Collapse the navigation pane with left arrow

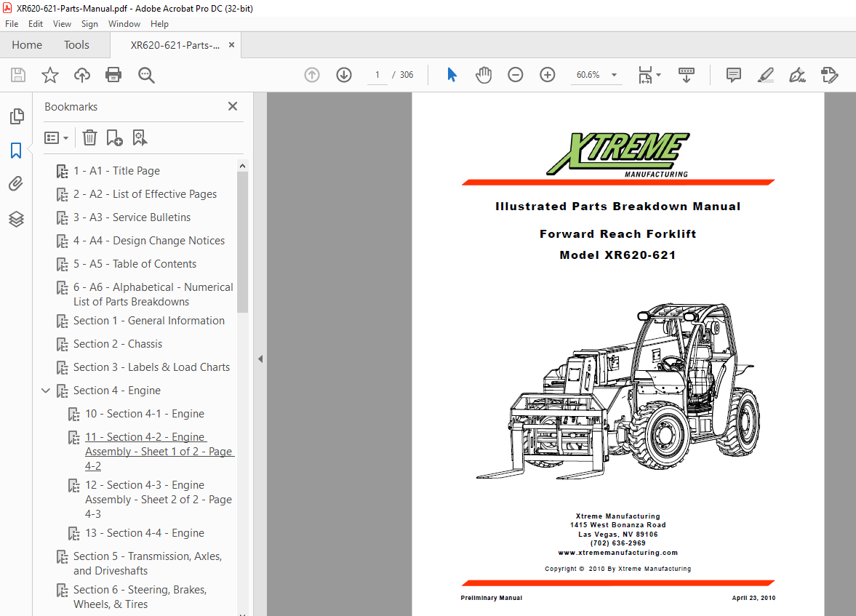click(260, 359)
